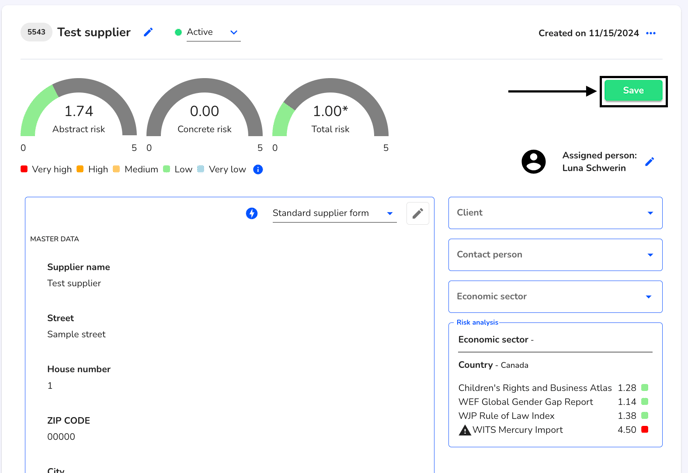Click the red Very high legend swatch
The image size is (688, 473).
pos(24,169)
